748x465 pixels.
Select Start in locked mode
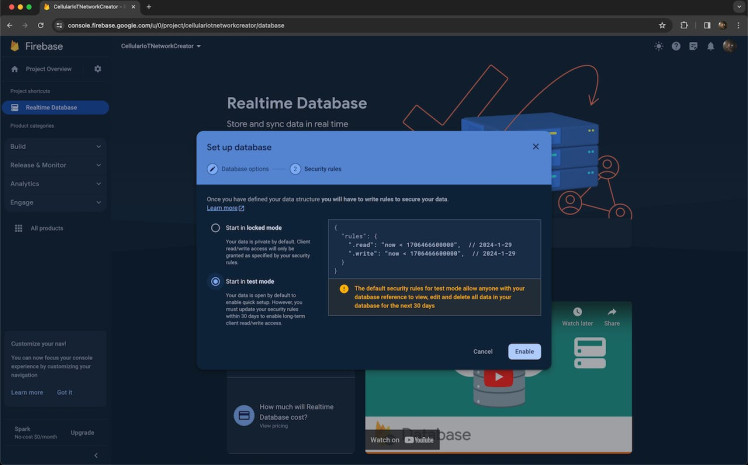tap(215, 228)
